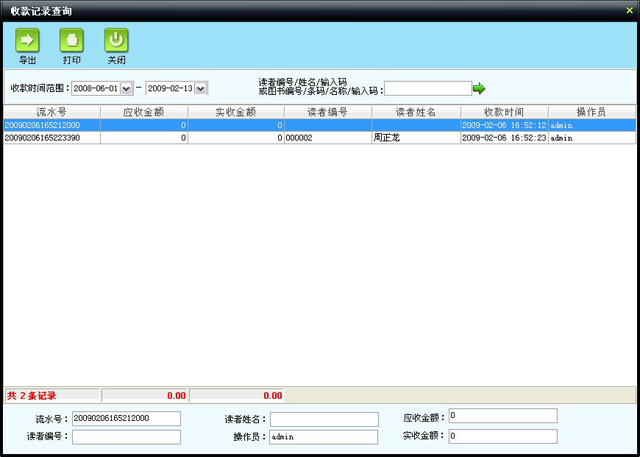Sort by 应收金额 column header
This screenshot has height=457, width=640.
[144, 112]
